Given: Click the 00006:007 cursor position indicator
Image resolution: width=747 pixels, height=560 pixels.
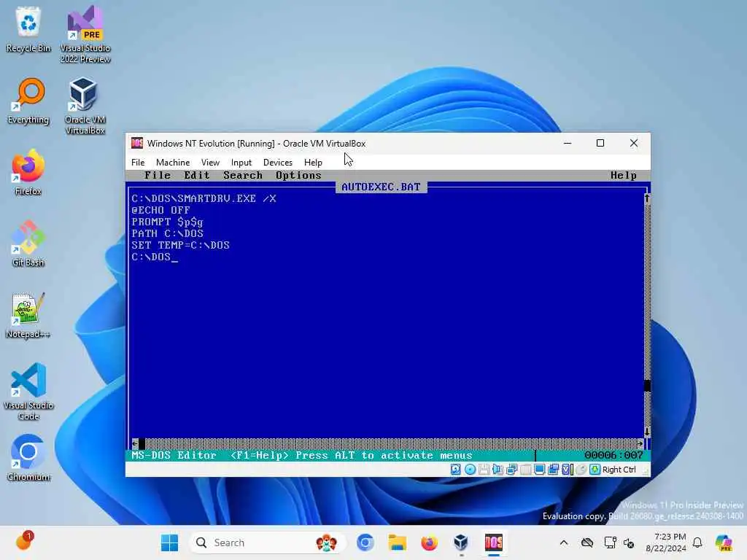Looking at the screenshot, I should 614,455.
